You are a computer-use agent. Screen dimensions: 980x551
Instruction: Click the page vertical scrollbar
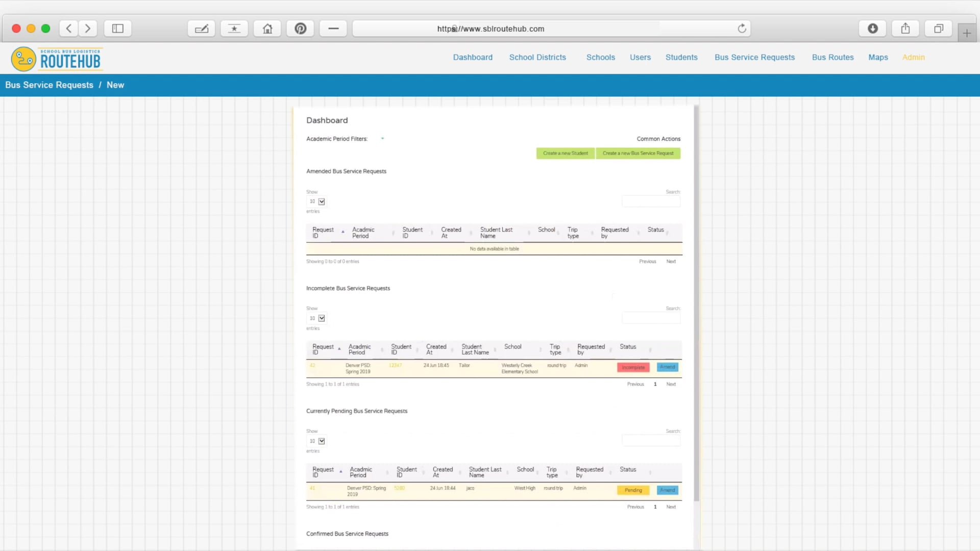pos(696,306)
